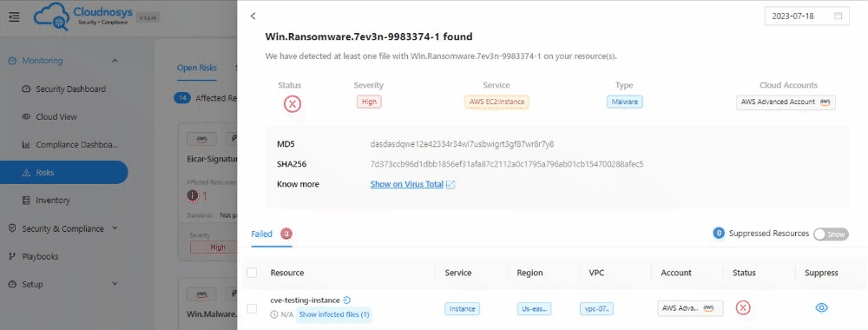
Task: Click the High severity badge
Action: coord(369,102)
